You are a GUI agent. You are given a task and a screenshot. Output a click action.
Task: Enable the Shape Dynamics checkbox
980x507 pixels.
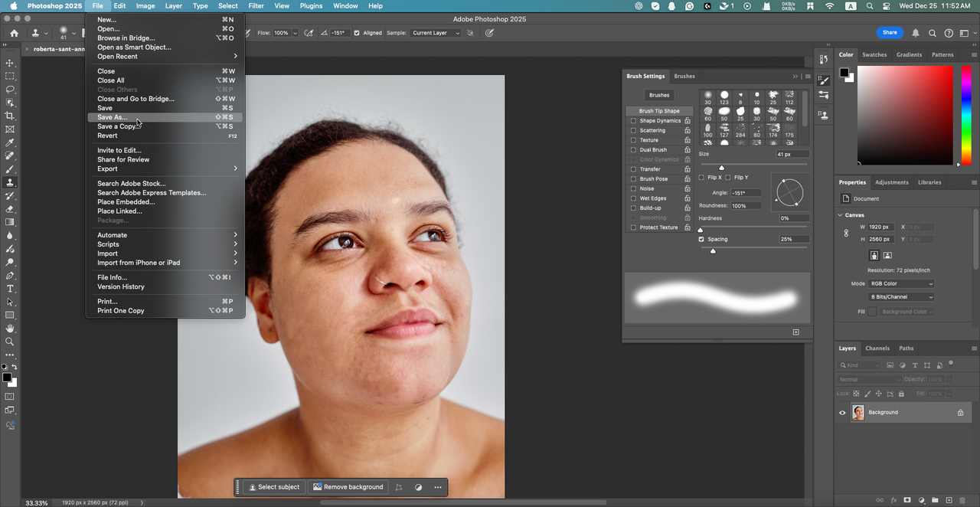pyautogui.click(x=633, y=121)
